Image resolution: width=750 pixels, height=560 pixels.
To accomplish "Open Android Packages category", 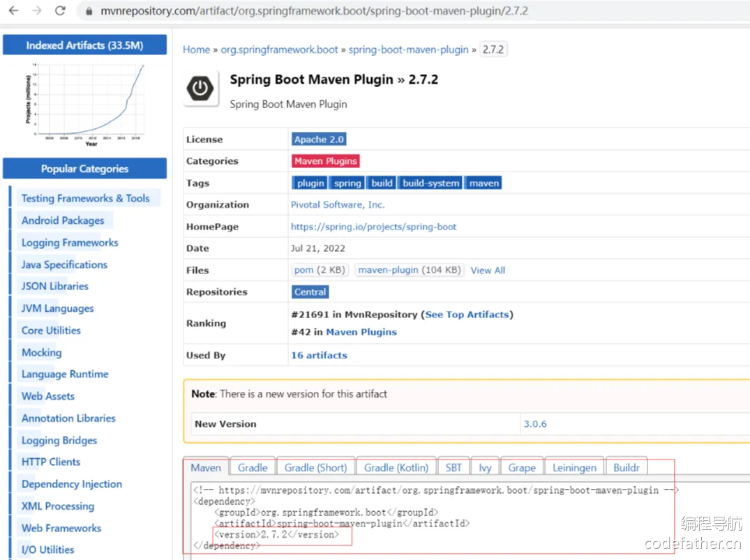I will pyautogui.click(x=63, y=220).
